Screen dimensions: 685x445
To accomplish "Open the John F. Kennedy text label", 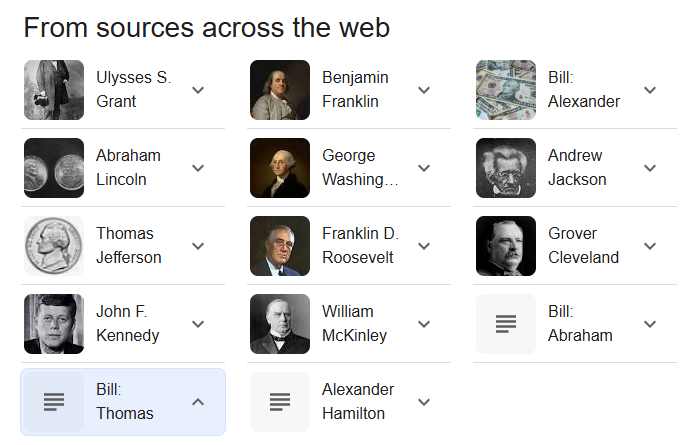I will pos(127,324).
